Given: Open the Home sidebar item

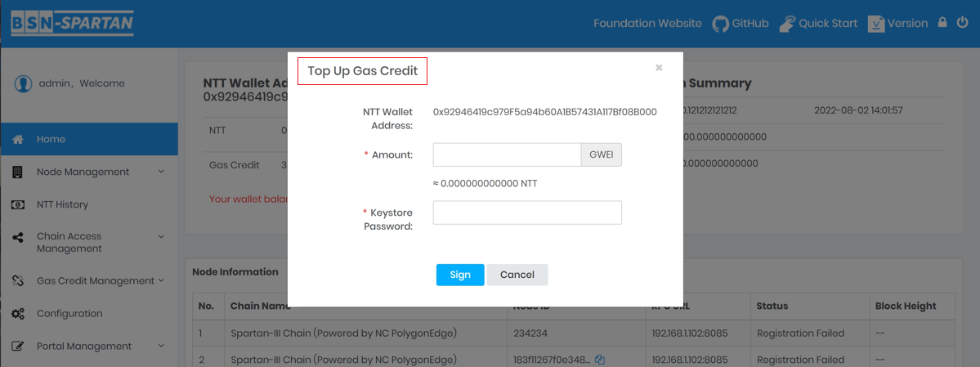Looking at the screenshot, I should click(x=51, y=139).
